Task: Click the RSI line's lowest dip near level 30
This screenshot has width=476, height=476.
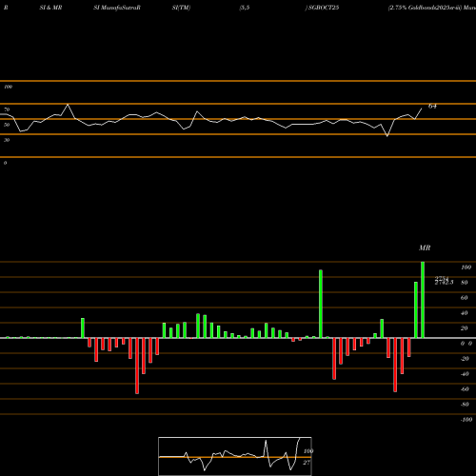Action: [387, 136]
